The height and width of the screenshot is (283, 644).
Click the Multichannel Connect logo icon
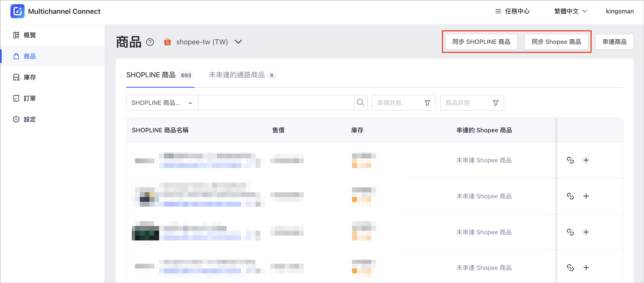point(17,11)
